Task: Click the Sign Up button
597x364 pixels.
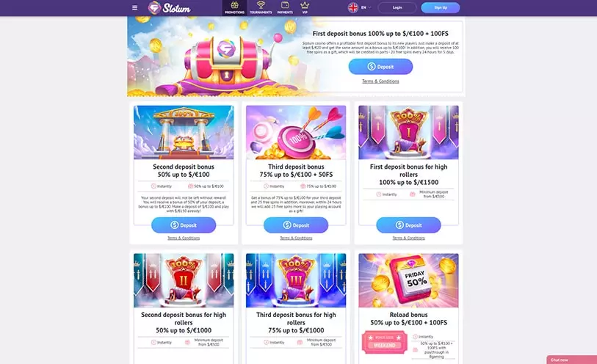Action: point(441,7)
